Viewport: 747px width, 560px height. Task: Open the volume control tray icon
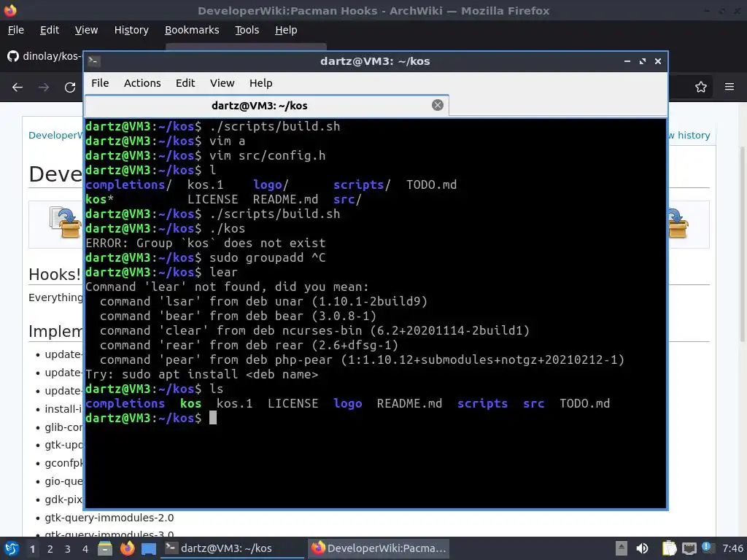point(642,548)
